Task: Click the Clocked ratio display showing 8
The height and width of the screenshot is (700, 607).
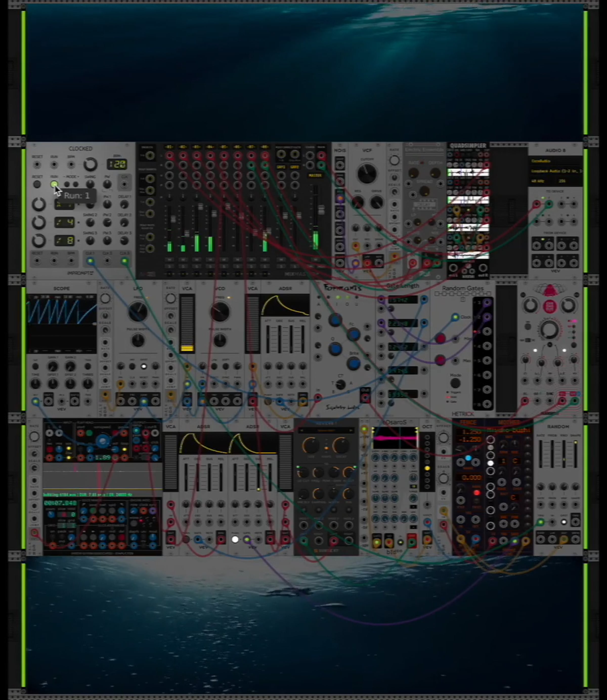Action: coord(64,241)
